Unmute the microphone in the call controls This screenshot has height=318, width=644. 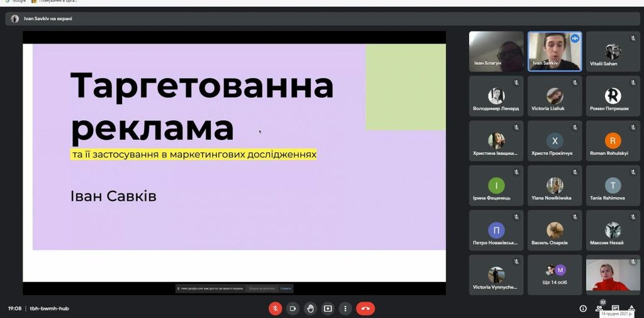275,308
